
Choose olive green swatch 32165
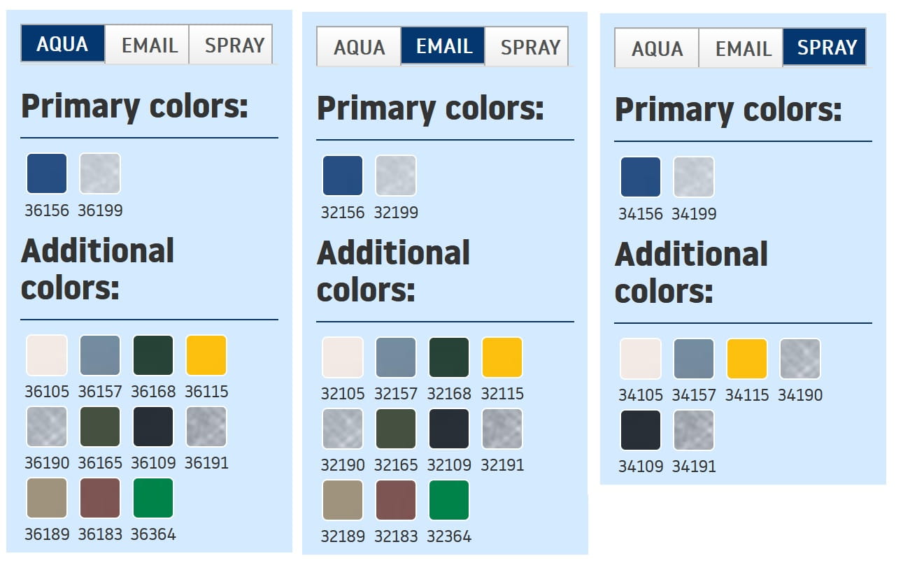[x=396, y=429]
